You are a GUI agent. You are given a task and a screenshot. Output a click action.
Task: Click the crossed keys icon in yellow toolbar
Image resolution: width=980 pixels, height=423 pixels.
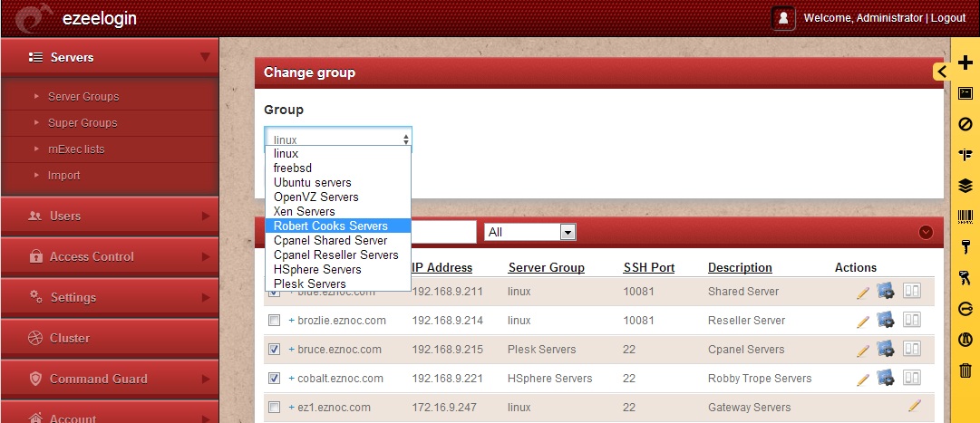[965, 278]
